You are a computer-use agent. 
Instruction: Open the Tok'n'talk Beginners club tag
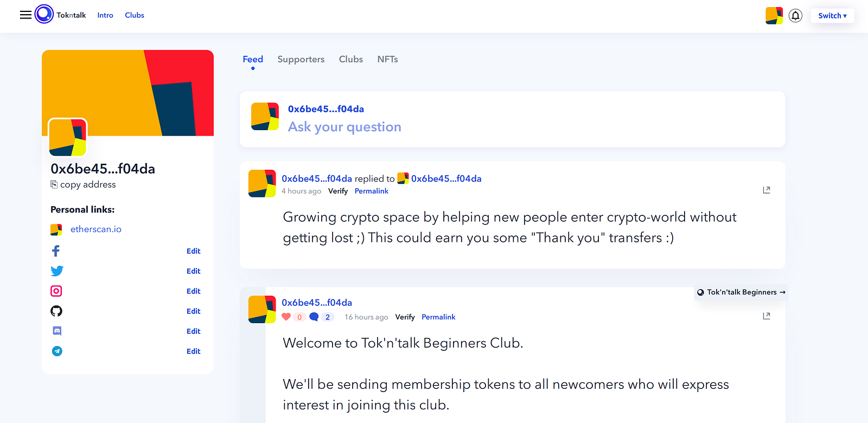[741, 292]
